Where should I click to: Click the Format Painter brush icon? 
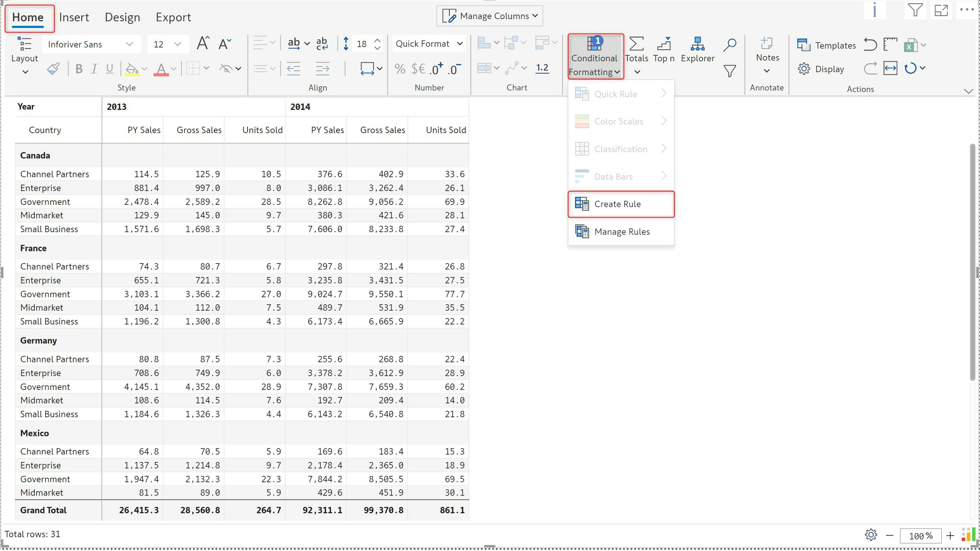pos(53,69)
